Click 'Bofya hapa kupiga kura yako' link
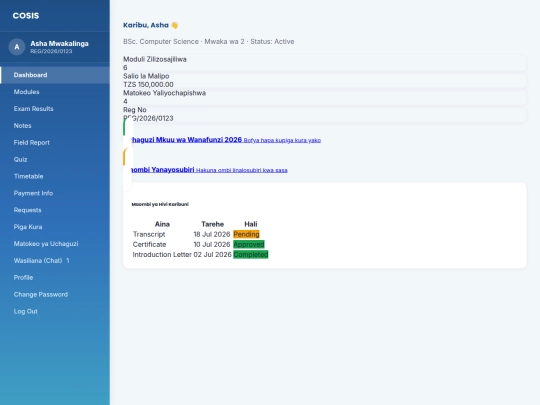The image size is (540, 405). [282, 140]
